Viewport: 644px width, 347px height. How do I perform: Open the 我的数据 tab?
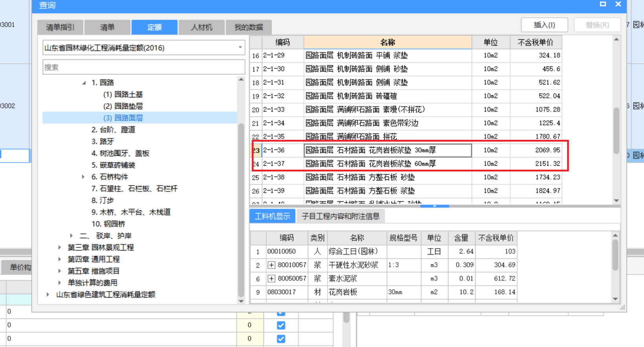249,27
